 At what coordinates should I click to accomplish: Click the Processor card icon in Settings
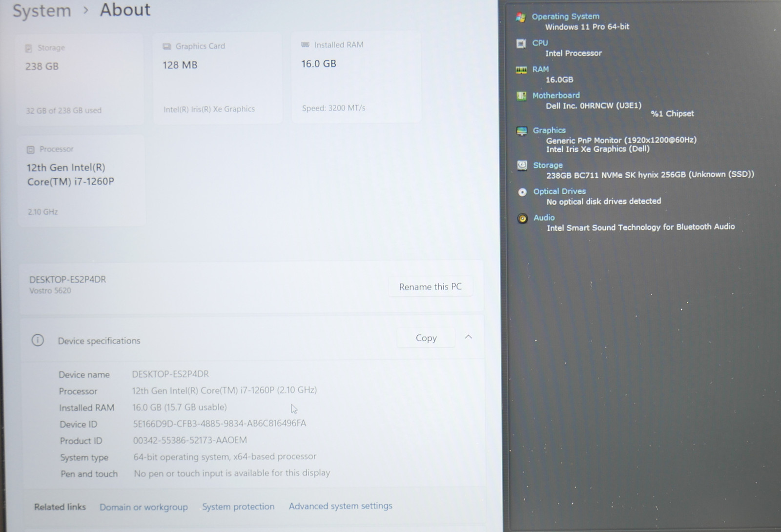click(31, 149)
